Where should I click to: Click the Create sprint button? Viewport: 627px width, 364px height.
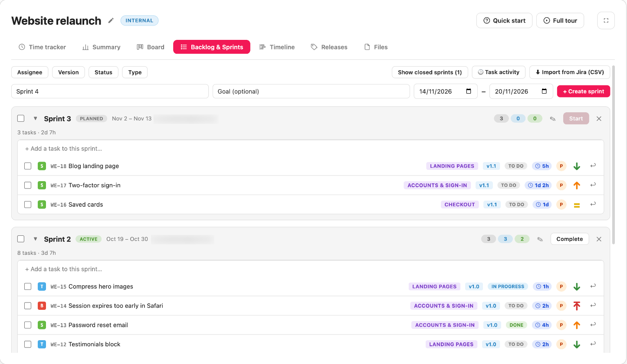pos(584,91)
